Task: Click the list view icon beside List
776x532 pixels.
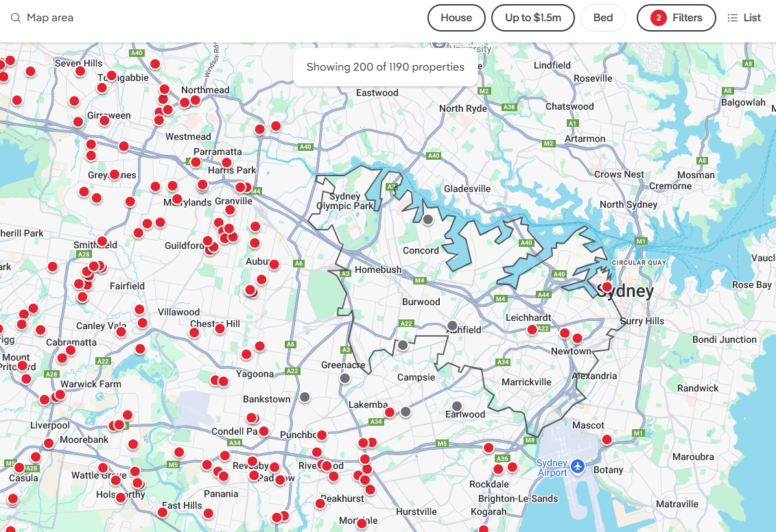Action: coord(733,18)
